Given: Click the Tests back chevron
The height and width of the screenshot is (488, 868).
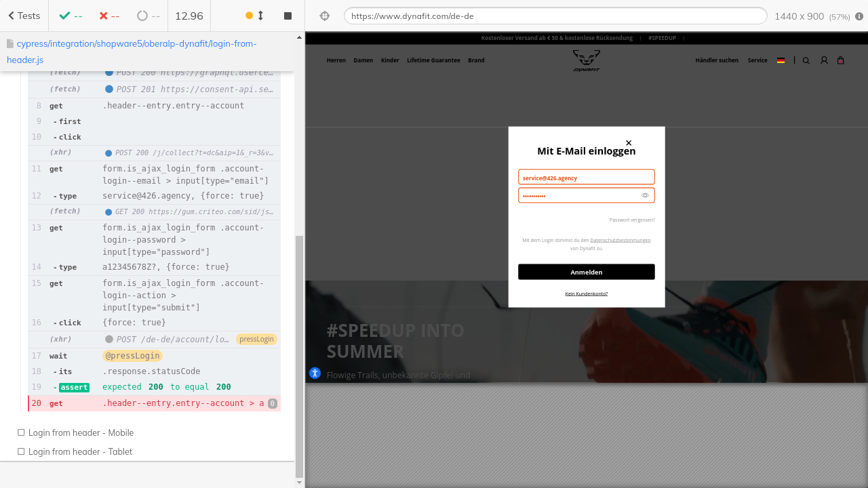Looking at the screenshot, I should pyautogui.click(x=12, y=16).
